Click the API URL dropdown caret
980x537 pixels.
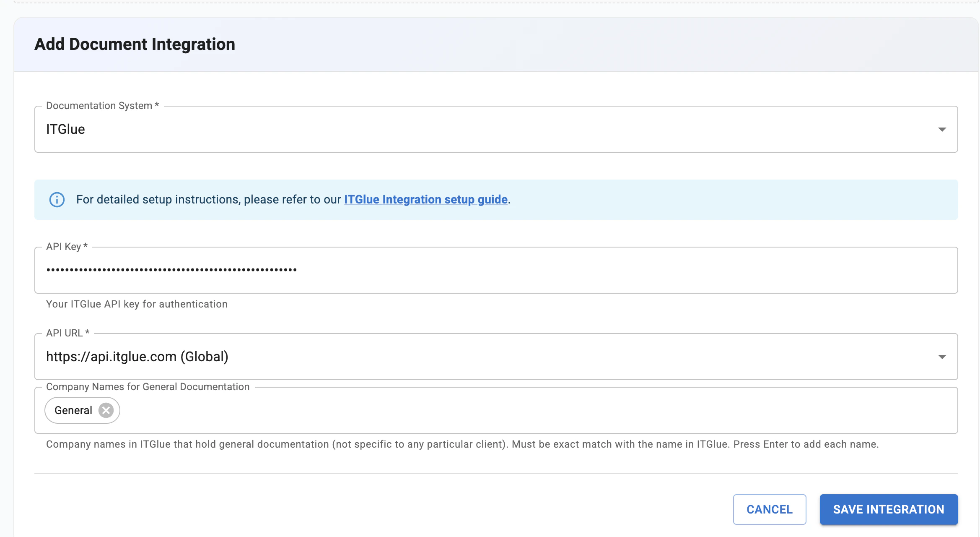click(x=942, y=357)
